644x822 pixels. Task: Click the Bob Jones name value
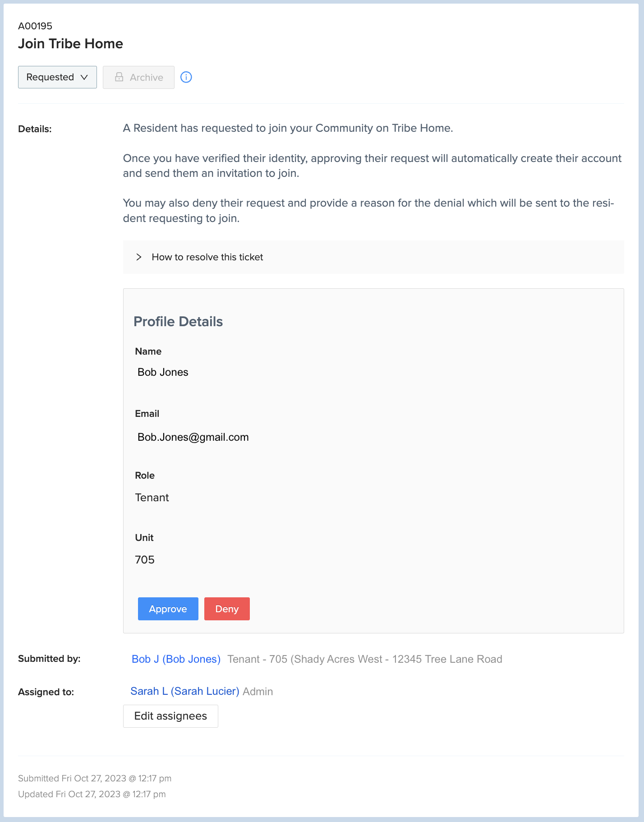163,372
